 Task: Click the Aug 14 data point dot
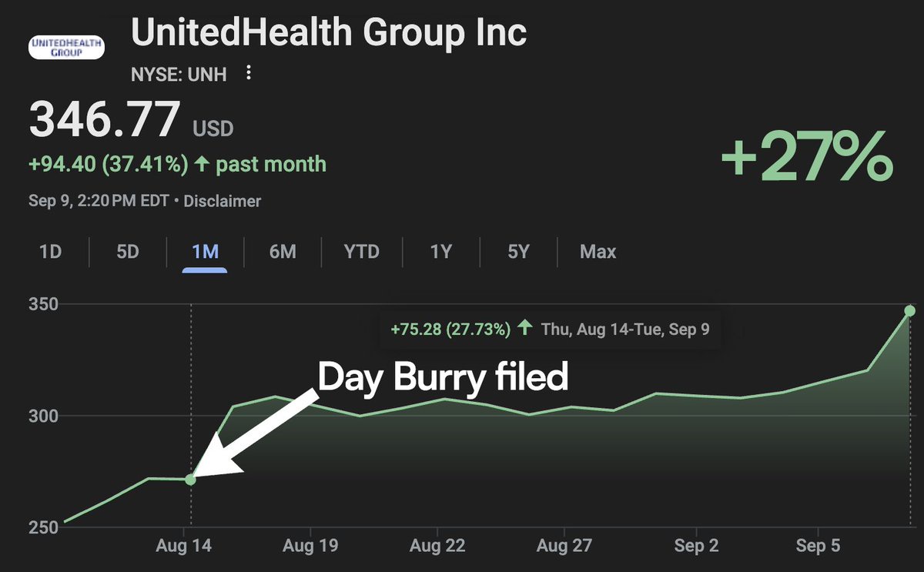click(x=190, y=480)
